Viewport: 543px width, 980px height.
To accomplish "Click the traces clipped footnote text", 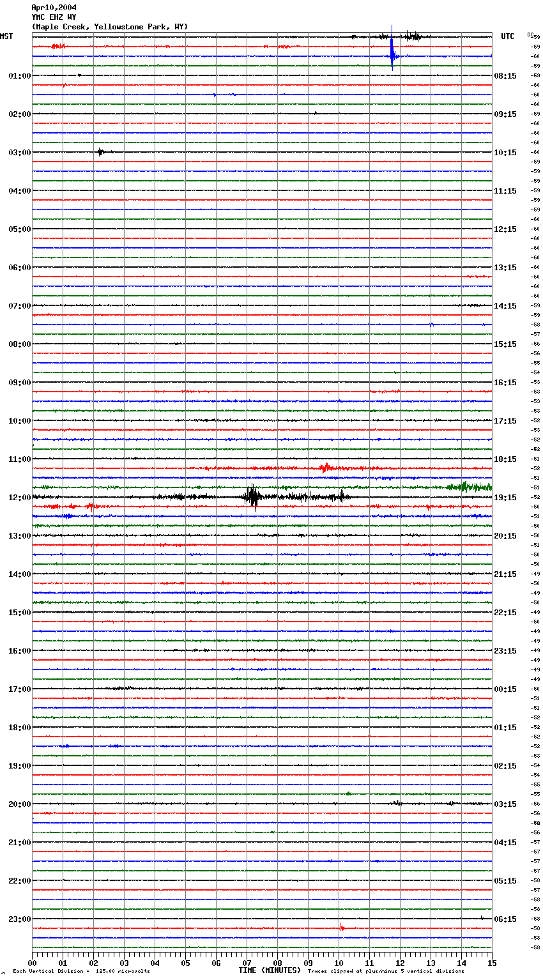I will coord(386,971).
